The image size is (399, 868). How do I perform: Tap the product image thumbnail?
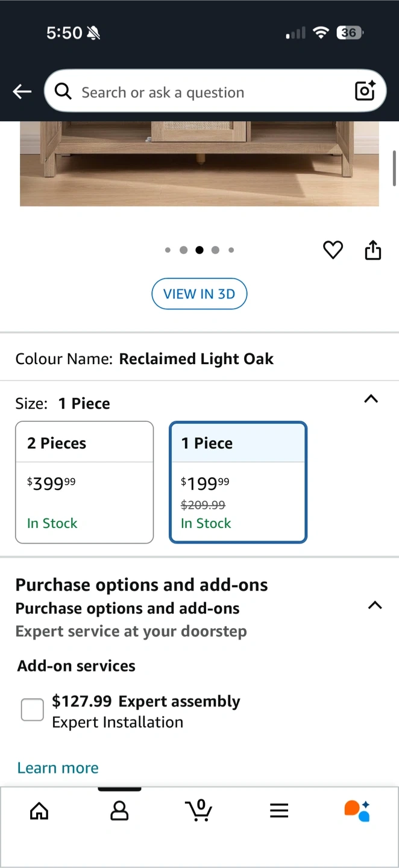[x=199, y=163]
